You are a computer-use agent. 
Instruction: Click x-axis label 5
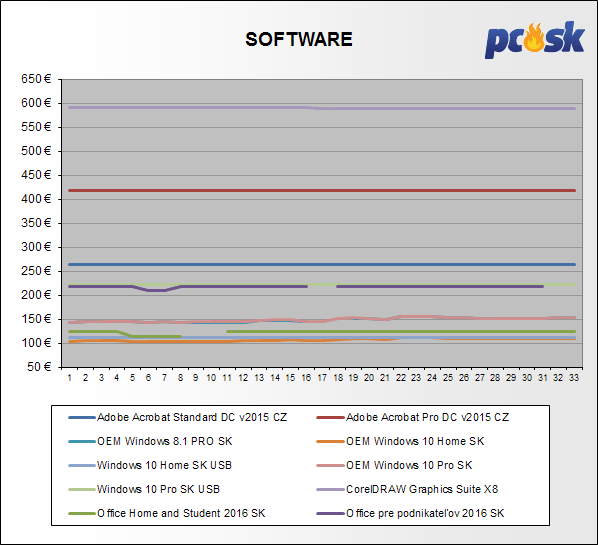[133, 378]
